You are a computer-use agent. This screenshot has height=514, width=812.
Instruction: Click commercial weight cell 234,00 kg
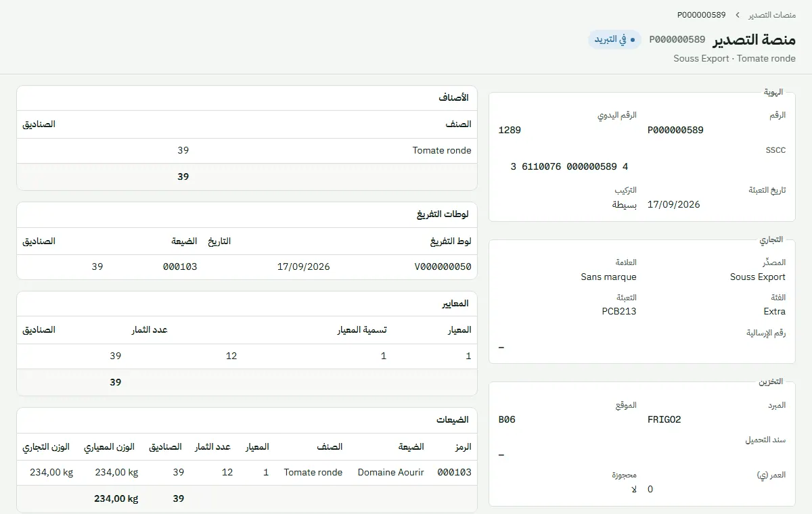[x=51, y=472]
